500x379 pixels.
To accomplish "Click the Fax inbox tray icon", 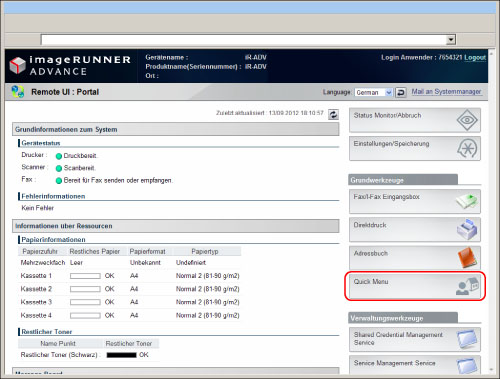I will click(x=467, y=201).
